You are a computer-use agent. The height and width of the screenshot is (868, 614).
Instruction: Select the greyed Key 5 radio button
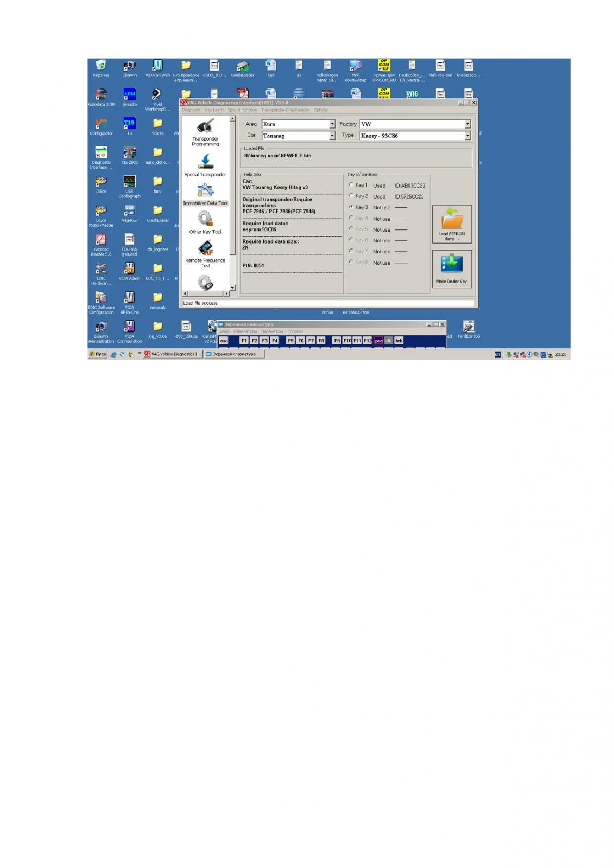[351, 229]
